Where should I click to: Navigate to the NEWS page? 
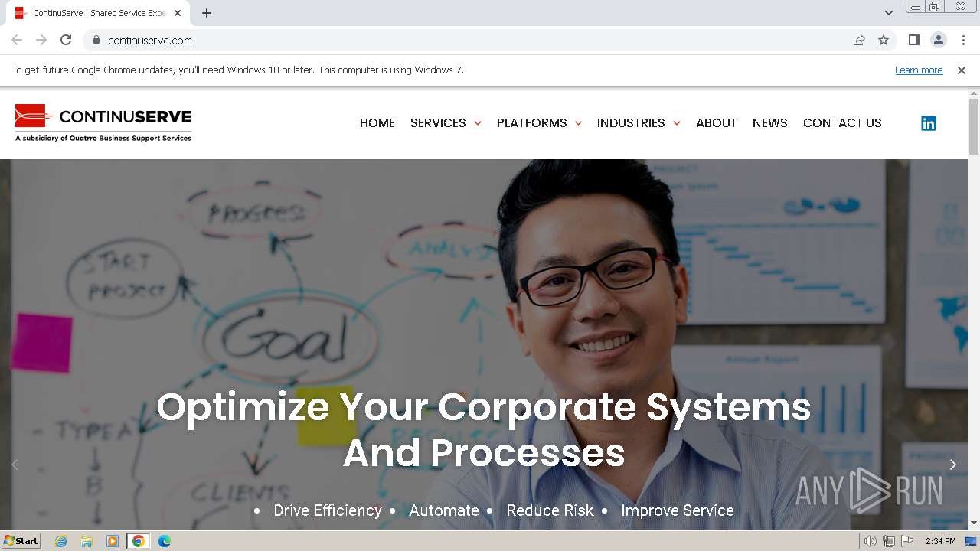point(770,123)
